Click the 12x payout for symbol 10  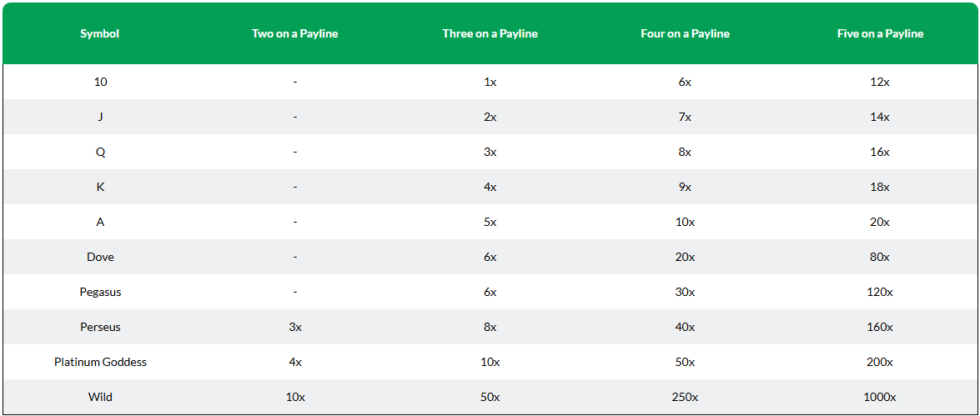click(880, 82)
